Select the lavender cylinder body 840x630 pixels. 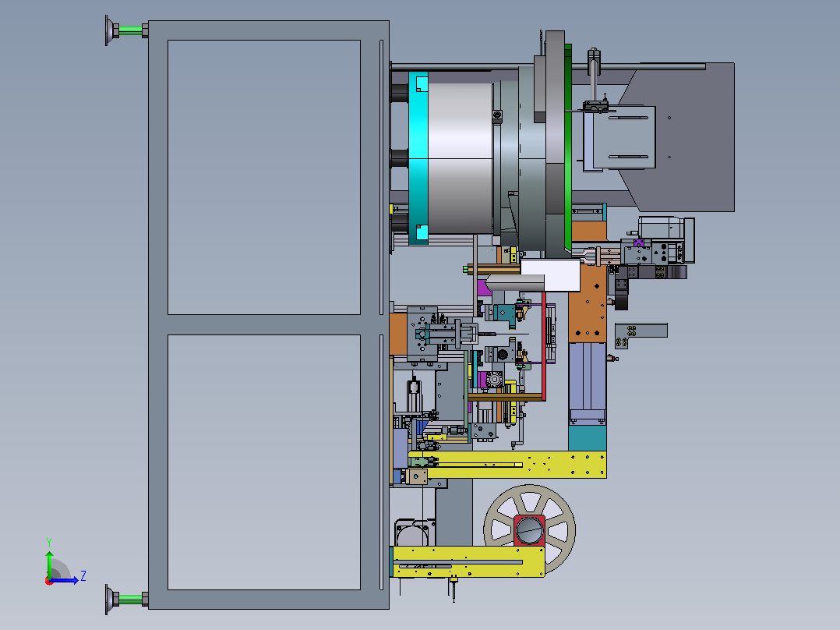click(588, 382)
